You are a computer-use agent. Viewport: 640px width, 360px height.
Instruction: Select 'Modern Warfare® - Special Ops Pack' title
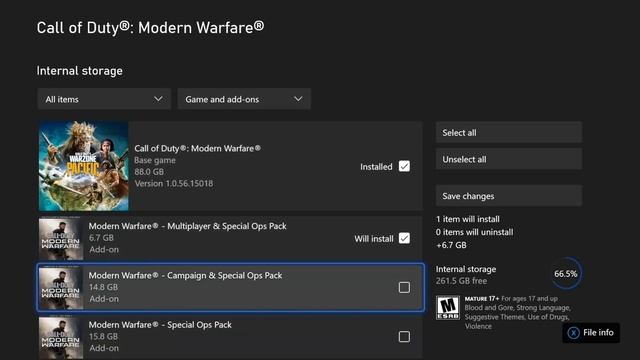click(x=160, y=325)
